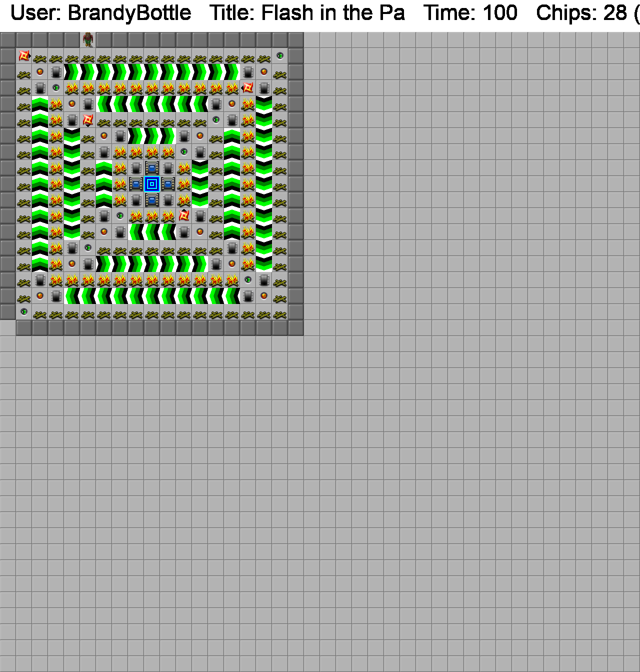The height and width of the screenshot is (672, 640).
Task: Click the green button in the maze's bottom-left corner
Action: (x=24, y=312)
